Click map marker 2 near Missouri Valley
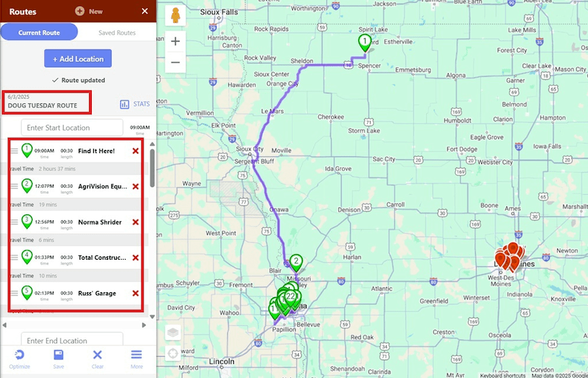This screenshot has width=588, height=378. 296,262
